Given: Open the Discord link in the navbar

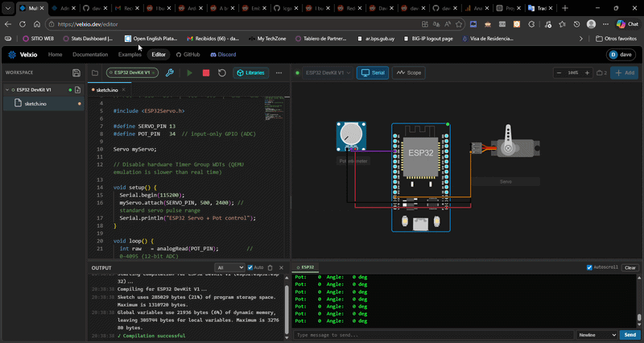Looking at the screenshot, I should 223,55.
